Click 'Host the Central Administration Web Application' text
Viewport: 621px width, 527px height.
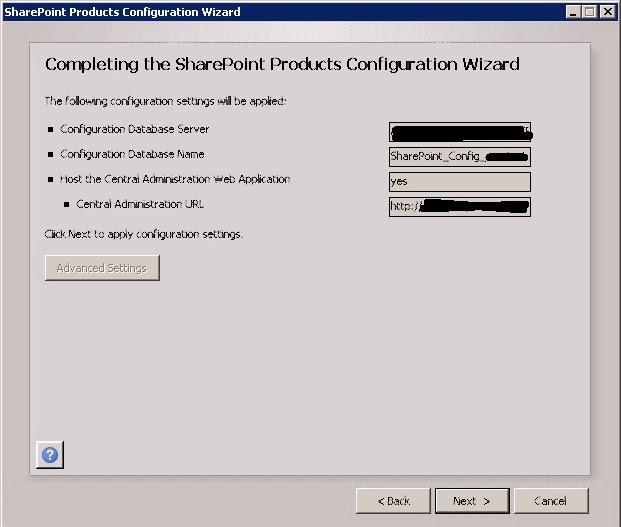(175, 179)
